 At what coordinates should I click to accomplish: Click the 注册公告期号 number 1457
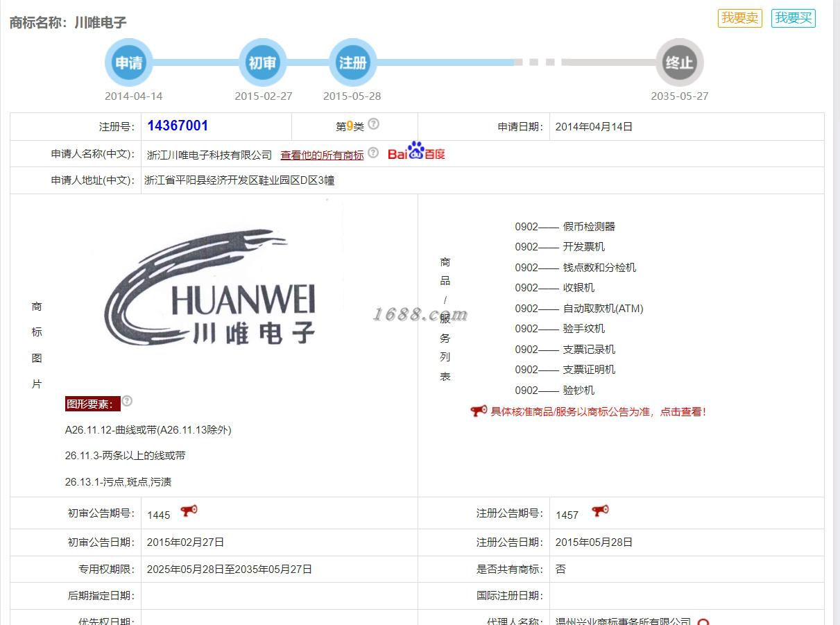pos(567,515)
